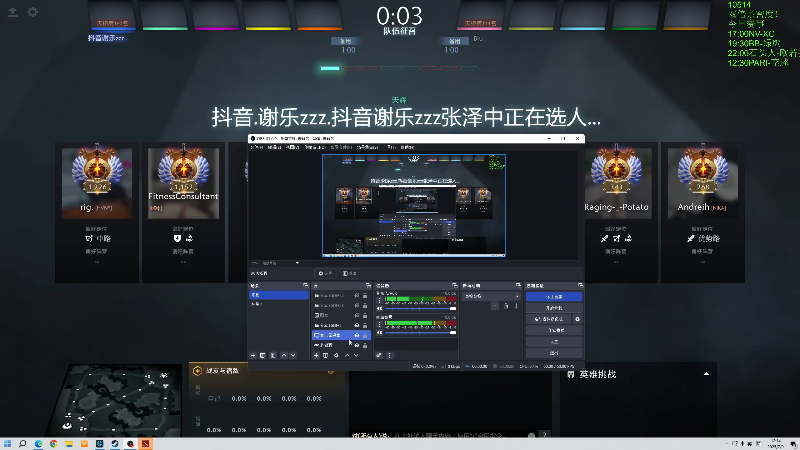Open virtual camera settings gear
800x450 pixels.
tap(578, 319)
